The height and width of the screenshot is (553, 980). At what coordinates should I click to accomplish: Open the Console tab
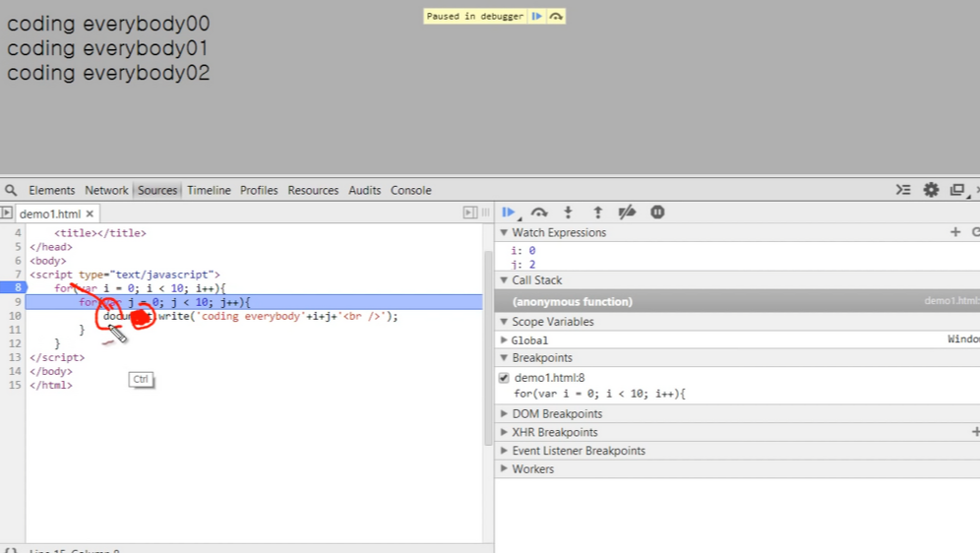410,190
